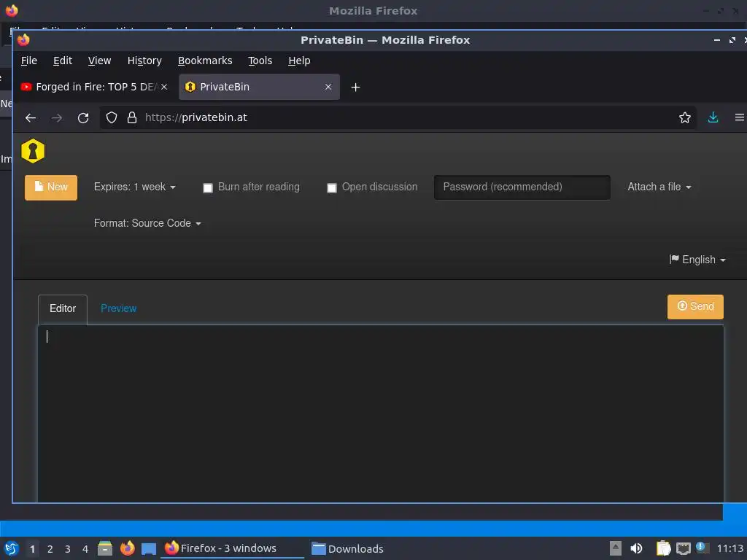Image resolution: width=747 pixels, height=560 pixels.
Task: Open the English language selector
Action: 698,260
